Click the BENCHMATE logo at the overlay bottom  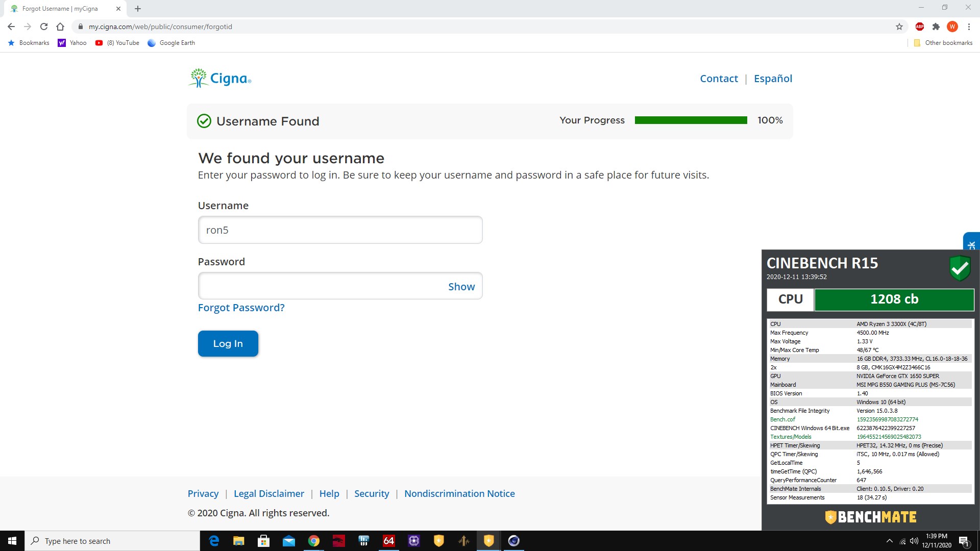[x=871, y=517]
